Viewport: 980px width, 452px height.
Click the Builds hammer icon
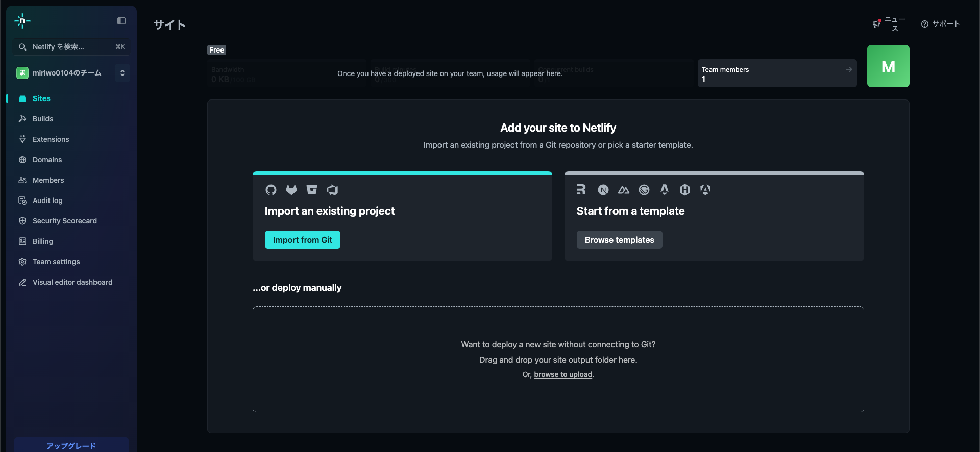pos(22,119)
